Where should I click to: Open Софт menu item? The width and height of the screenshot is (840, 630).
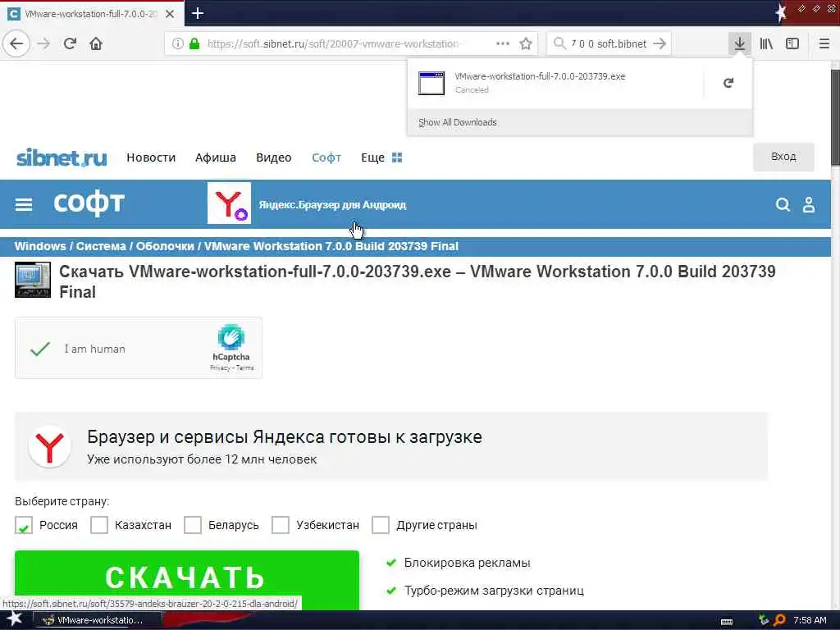[326, 157]
